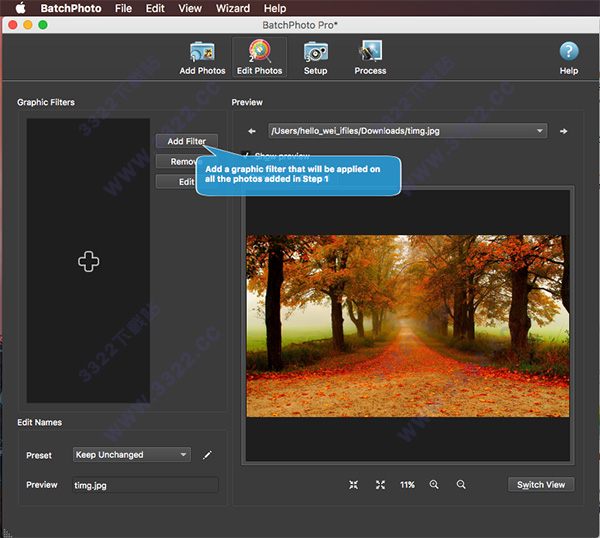Image resolution: width=600 pixels, height=538 pixels.
Task: Select the Edit Photos step icon
Action: pos(259,58)
